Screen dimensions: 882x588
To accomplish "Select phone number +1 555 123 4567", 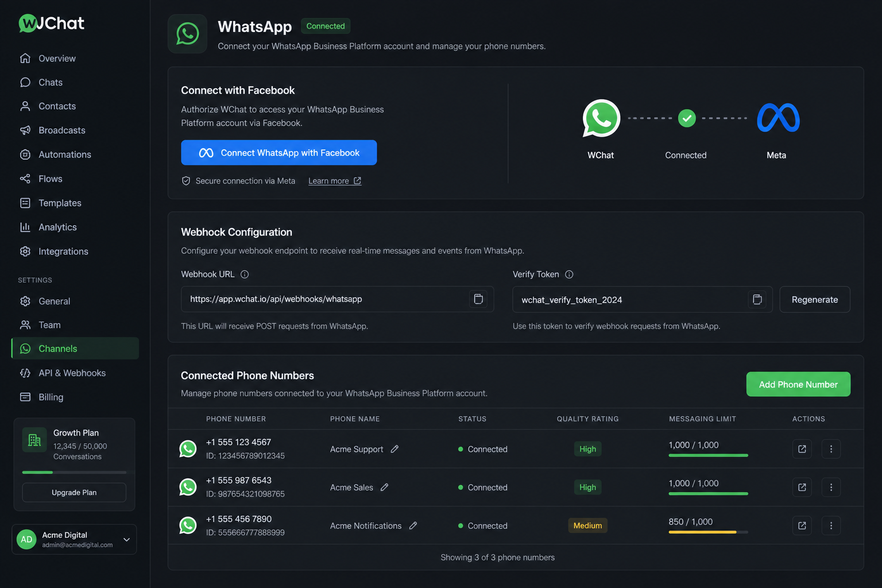I will click(238, 442).
